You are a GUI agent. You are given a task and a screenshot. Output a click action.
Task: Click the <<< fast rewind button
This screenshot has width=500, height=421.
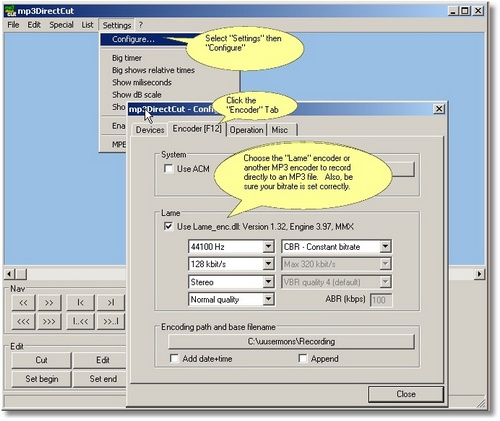pos(23,321)
